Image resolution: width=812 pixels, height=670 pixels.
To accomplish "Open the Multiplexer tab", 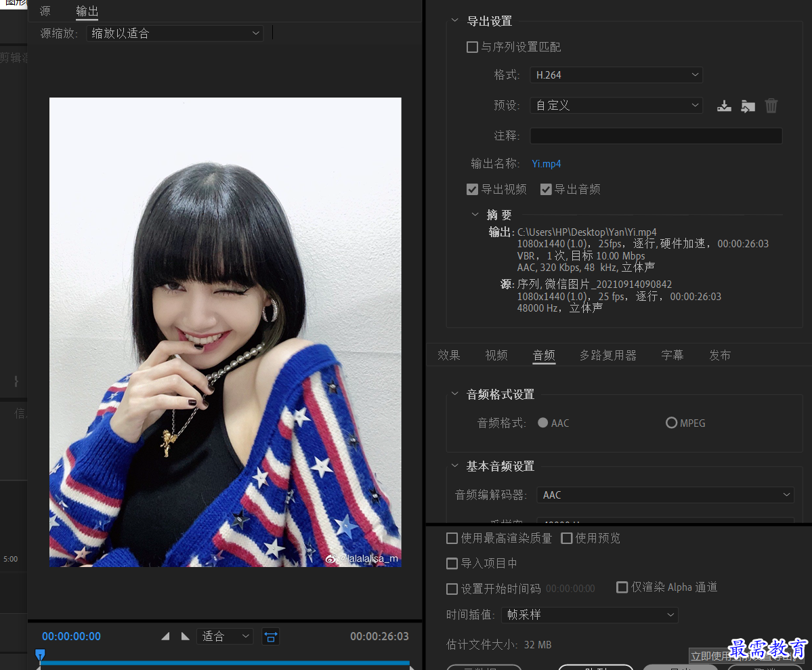I will pos(608,355).
